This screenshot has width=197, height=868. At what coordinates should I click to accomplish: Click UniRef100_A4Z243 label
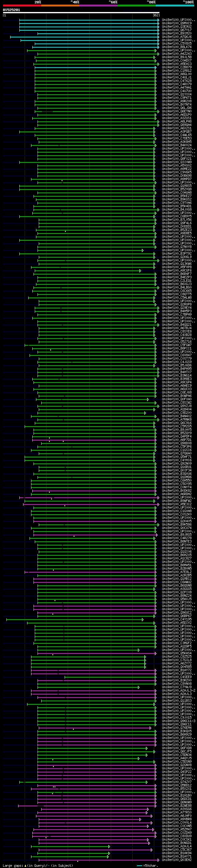click(x=177, y=54)
